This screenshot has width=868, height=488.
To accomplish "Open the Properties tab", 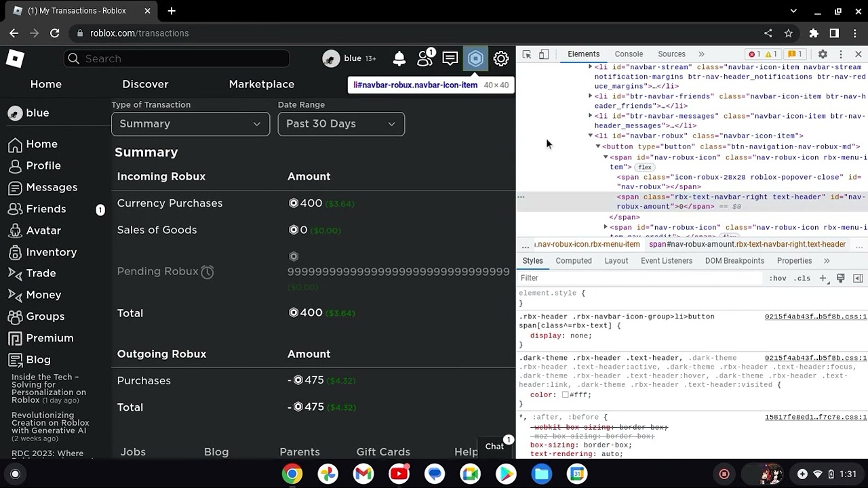I will click(x=794, y=261).
